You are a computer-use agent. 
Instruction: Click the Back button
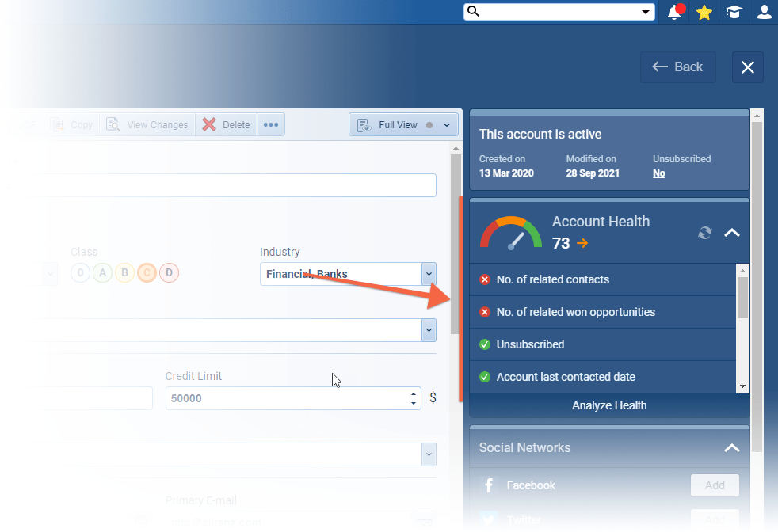677,67
